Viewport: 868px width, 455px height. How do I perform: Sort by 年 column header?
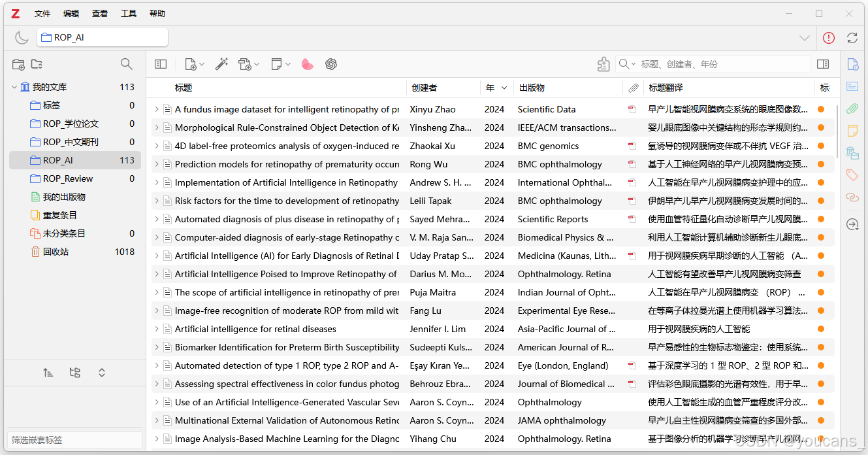coord(496,88)
